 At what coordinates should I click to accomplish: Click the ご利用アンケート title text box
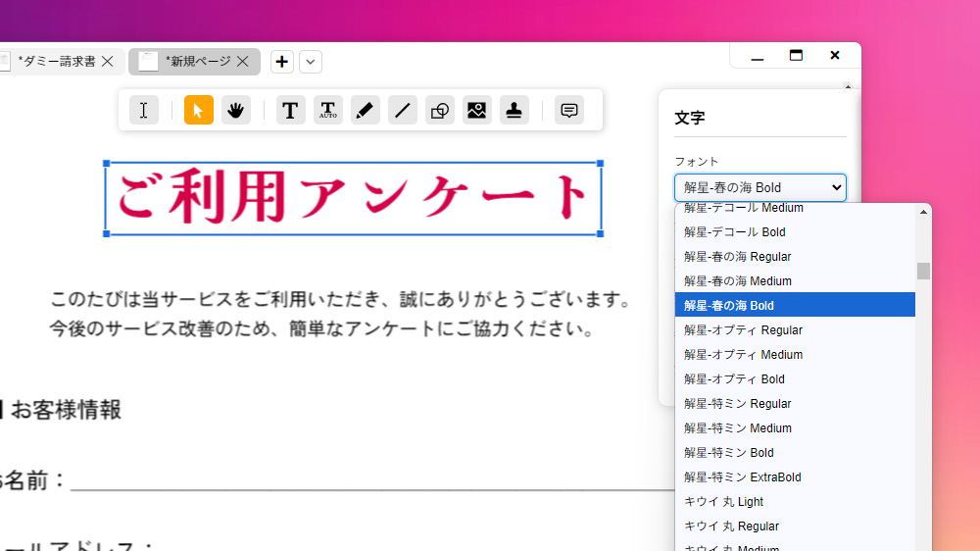pos(353,199)
